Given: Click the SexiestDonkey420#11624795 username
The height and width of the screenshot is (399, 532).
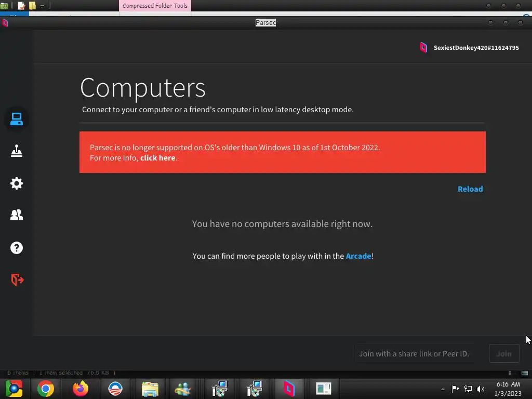Looking at the screenshot, I should [x=476, y=47].
